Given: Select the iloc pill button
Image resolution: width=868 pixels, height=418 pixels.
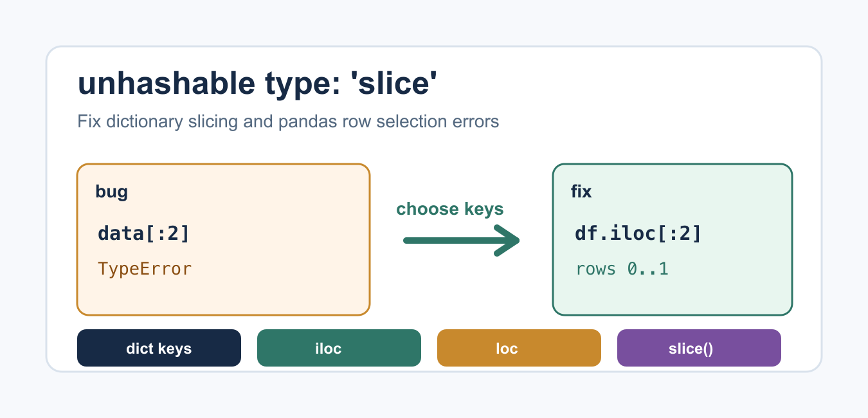Looking at the screenshot, I should coord(339,348).
